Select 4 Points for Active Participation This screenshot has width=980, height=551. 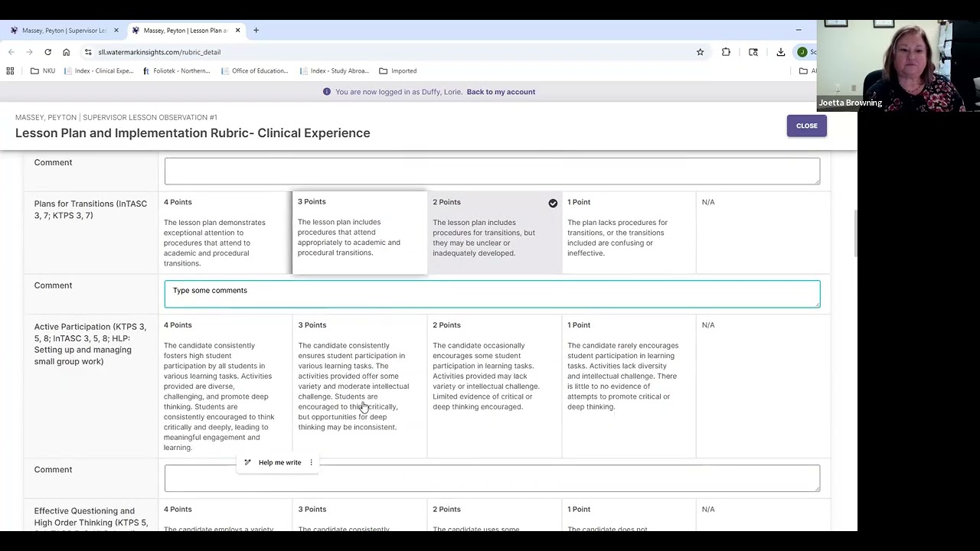tap(225, 386)
